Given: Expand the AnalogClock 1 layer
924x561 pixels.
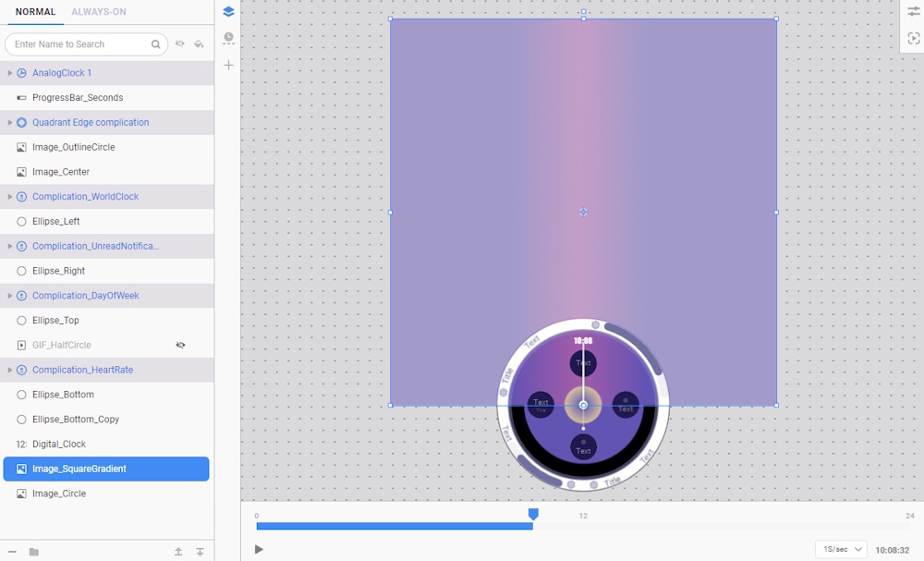Looking at the screenshot, I should (x=10, y=73).
